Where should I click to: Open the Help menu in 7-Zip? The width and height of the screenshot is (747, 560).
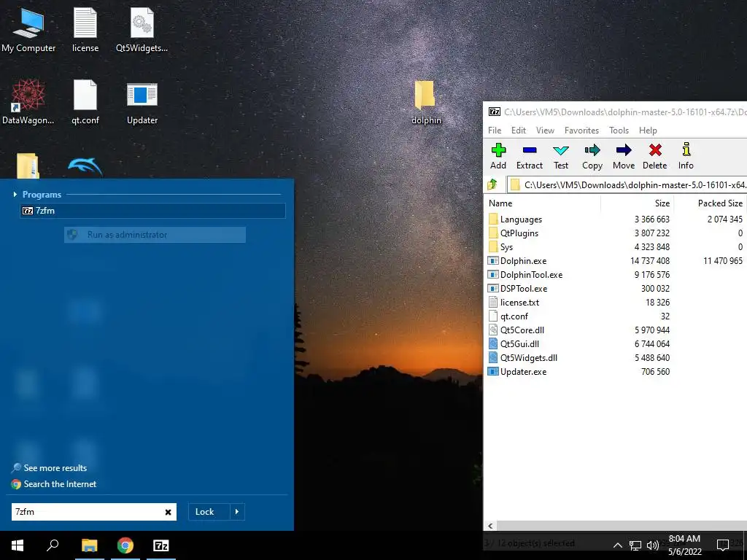pyautogui.click(x=648, y=130)
